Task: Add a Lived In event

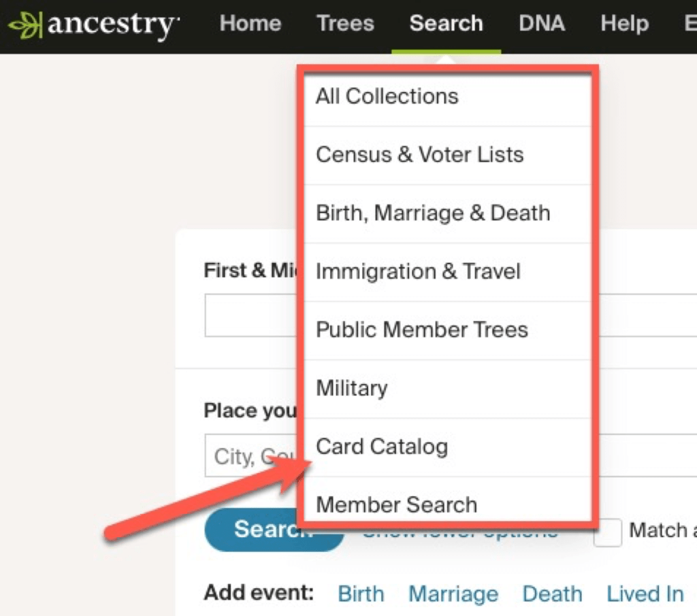Action: click(x=645, y=594)
